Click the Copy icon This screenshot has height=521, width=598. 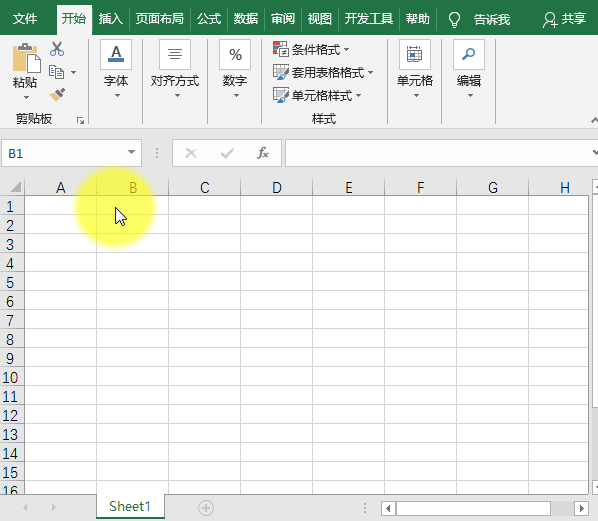pos(56,72)
